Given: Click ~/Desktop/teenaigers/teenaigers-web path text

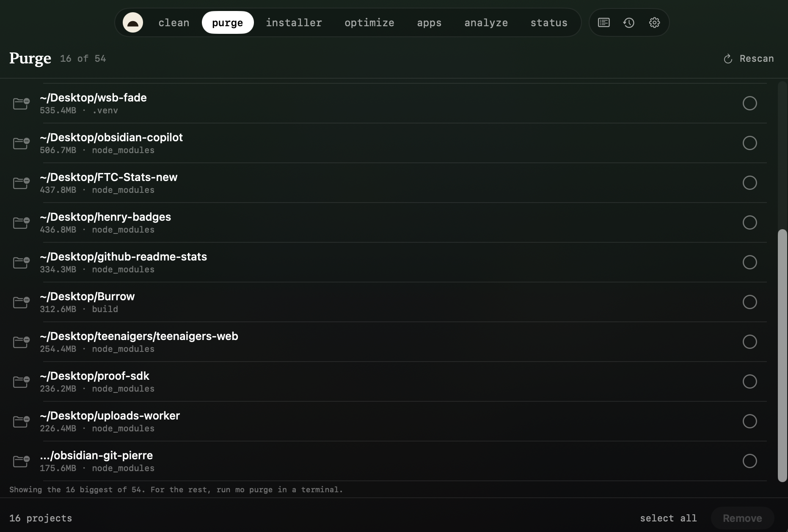Looking at the screenshot, I should (x=139, y=336).
